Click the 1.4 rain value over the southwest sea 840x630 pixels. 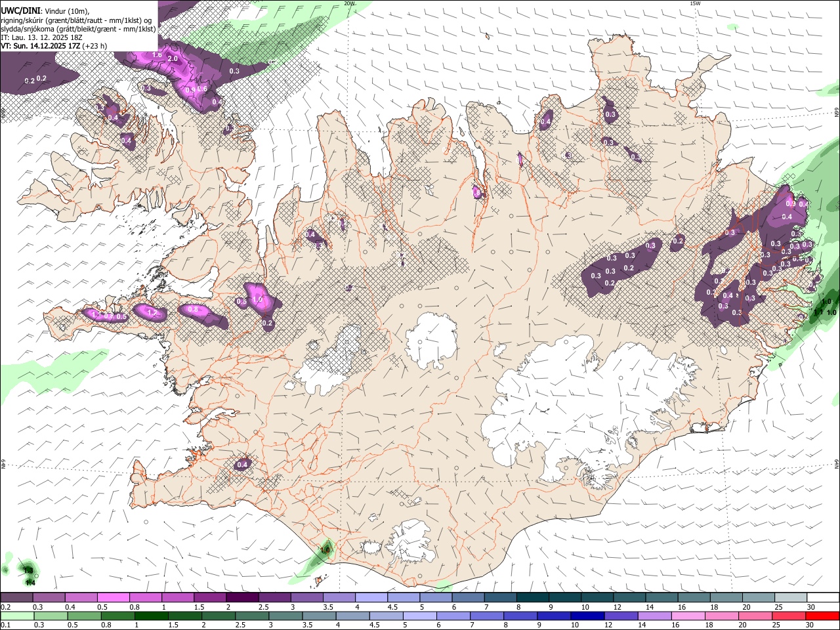click(30, 582)
